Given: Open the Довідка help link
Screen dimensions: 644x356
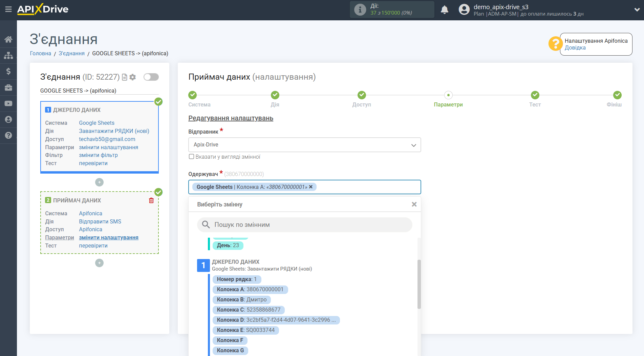Looking at the screenshot, I should click(575, 48).
